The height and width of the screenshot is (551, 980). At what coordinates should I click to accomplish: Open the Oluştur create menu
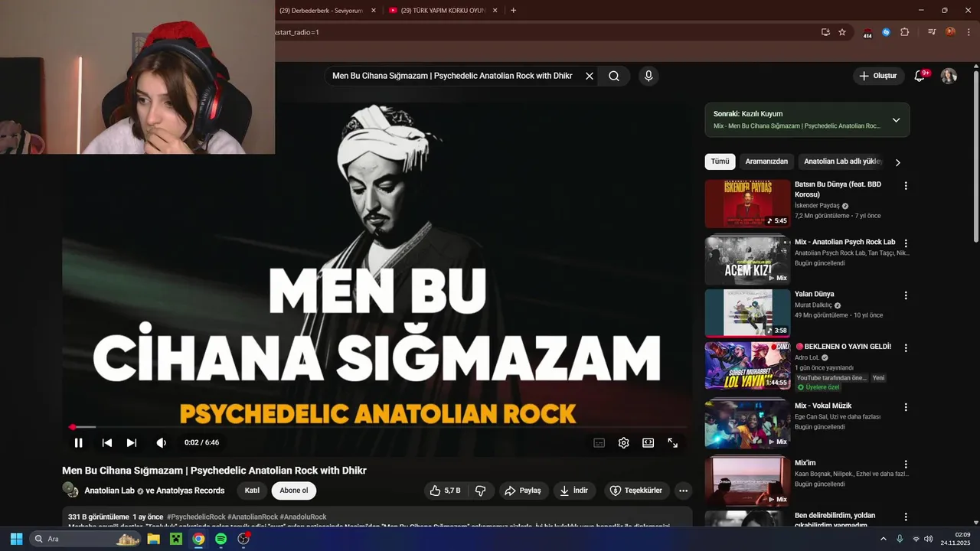coord(877,76)
